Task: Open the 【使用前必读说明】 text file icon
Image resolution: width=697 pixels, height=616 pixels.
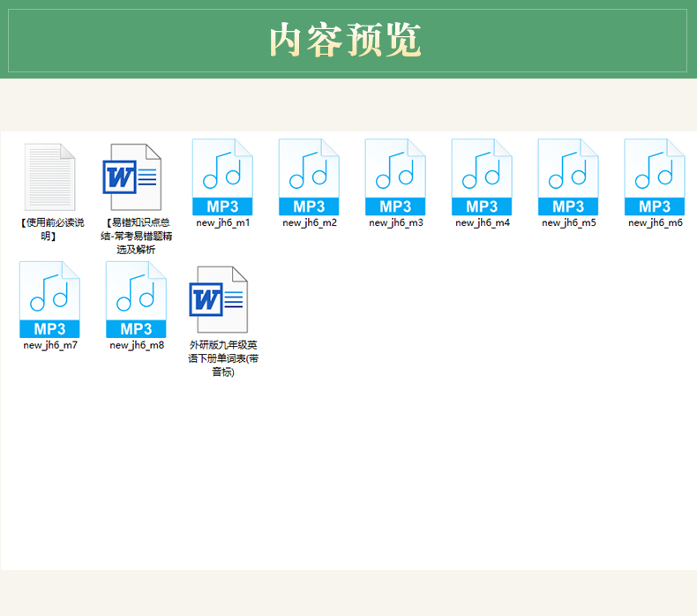Action: pyautogui.click(x=49, y=177)
